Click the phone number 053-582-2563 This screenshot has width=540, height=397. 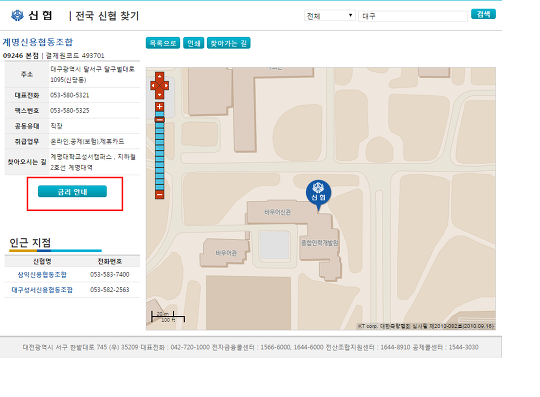click(110, 290)
